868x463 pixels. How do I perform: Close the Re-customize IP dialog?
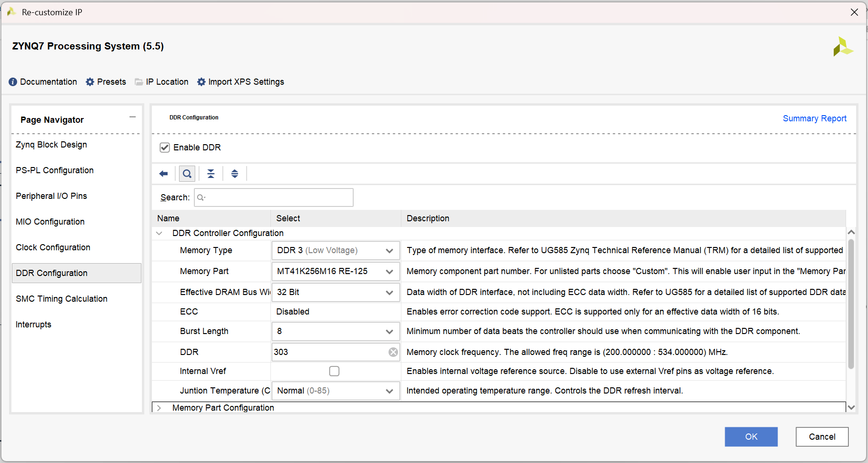click(x=855, y=12)
